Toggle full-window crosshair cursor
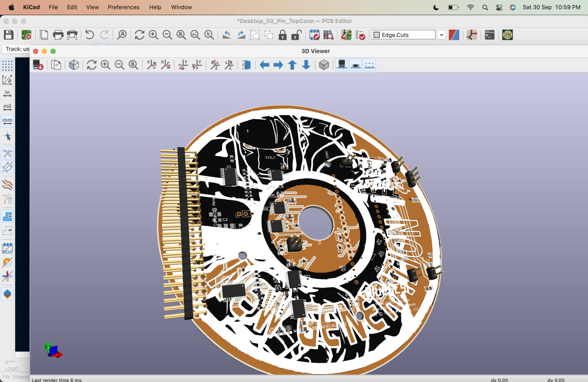This screenshot has height=382, width=588. 7,136
